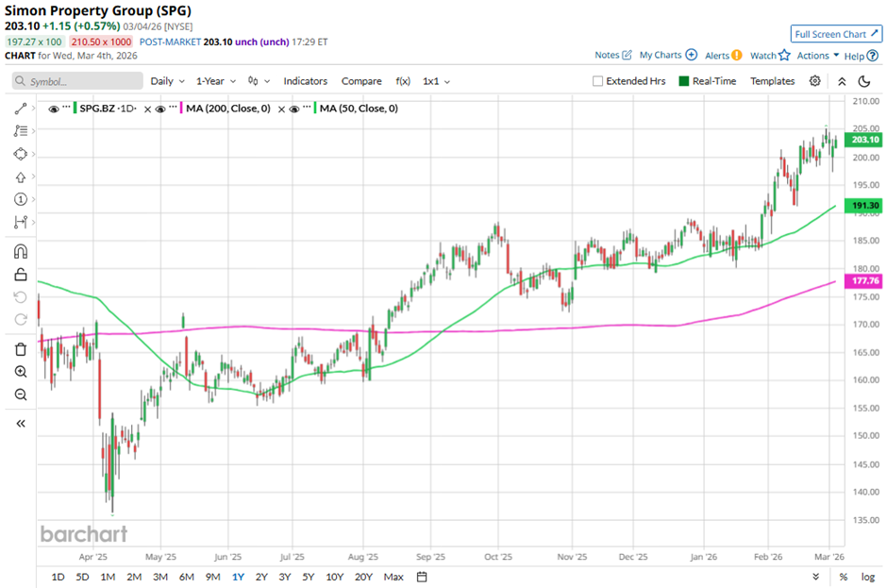The height and width of the screenshot is (588, 887).
Task: Switch to dark mode with moon icon
Action: point(863,81)
